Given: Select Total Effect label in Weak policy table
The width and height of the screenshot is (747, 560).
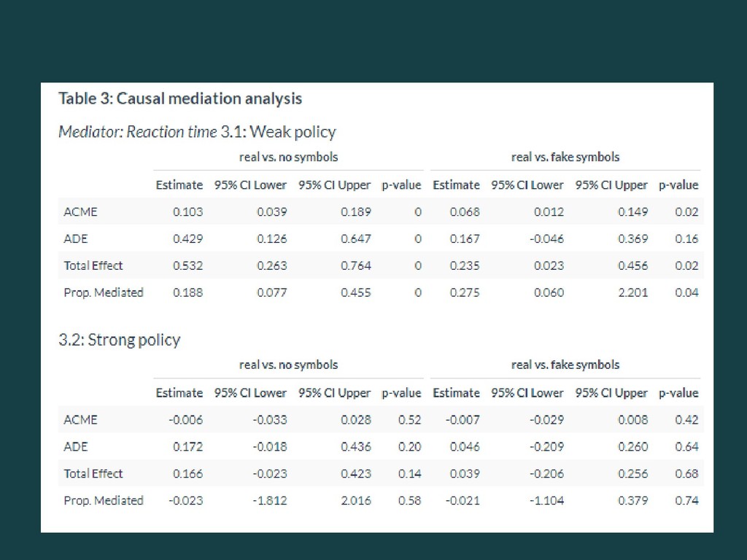Looking at the screenshot, I should click(93, 265).
